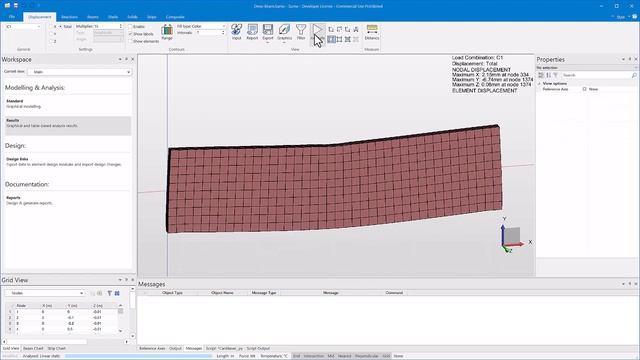Click the save icon in title bar
The height and width of the screenshot is (360, 640).
pos(16,6)
